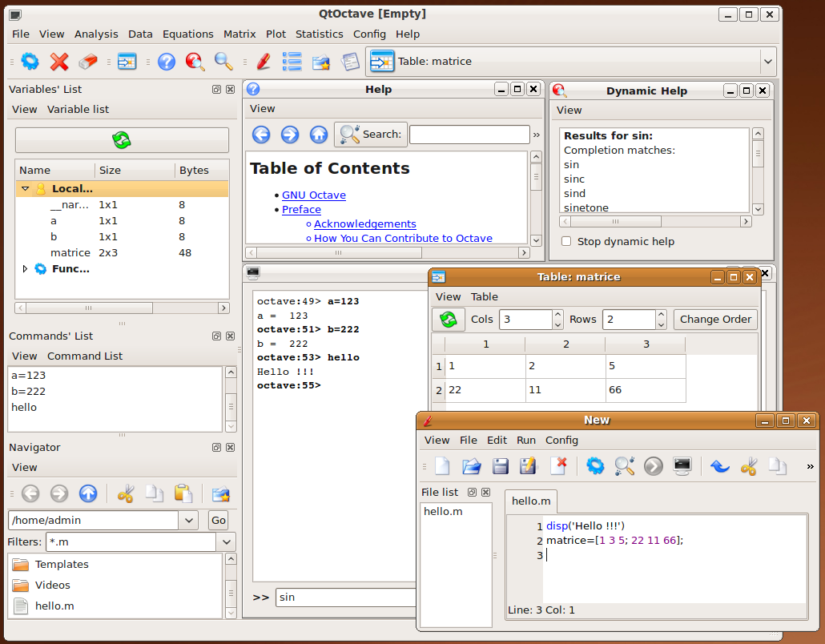Image resolution: width=825 pixels, height=644 pixels.
Task: Show more editor toolbar items chevron
Action: [811, 466]
